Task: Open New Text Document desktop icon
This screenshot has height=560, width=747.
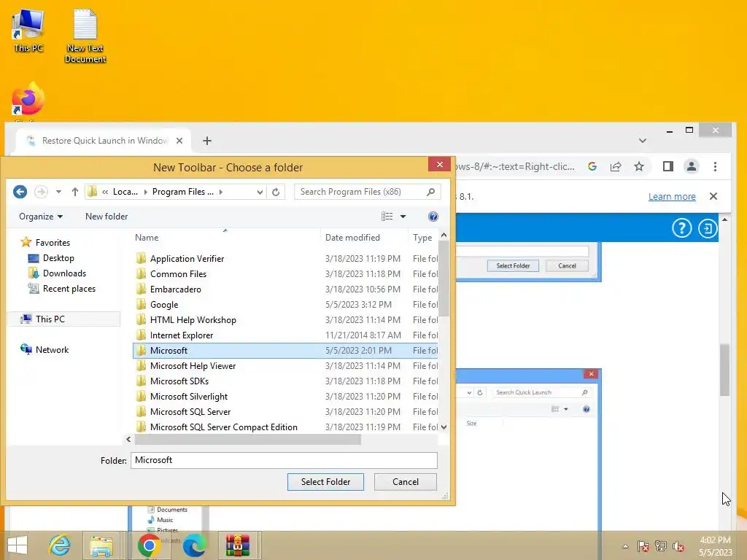Action: tap(85, 36)
